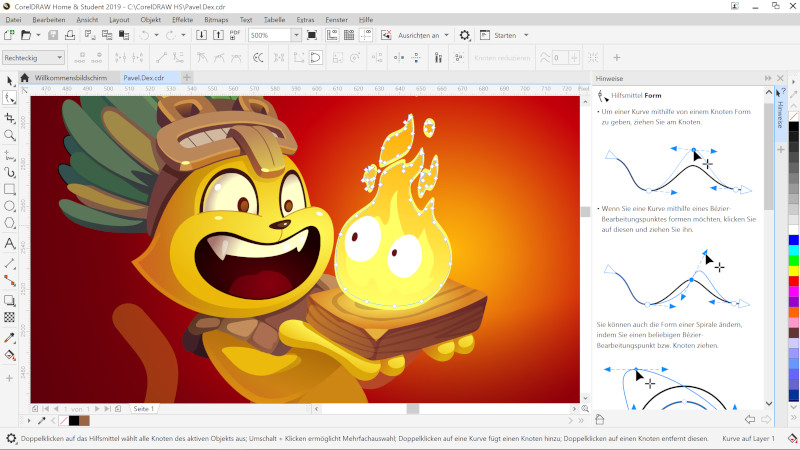The image size is (800, 450).
Task: Select the Artistic Media tool
Action: pos(10,172)
